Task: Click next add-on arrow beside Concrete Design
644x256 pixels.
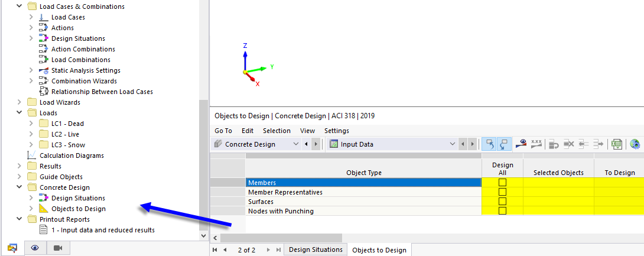Action: (316, 144)
